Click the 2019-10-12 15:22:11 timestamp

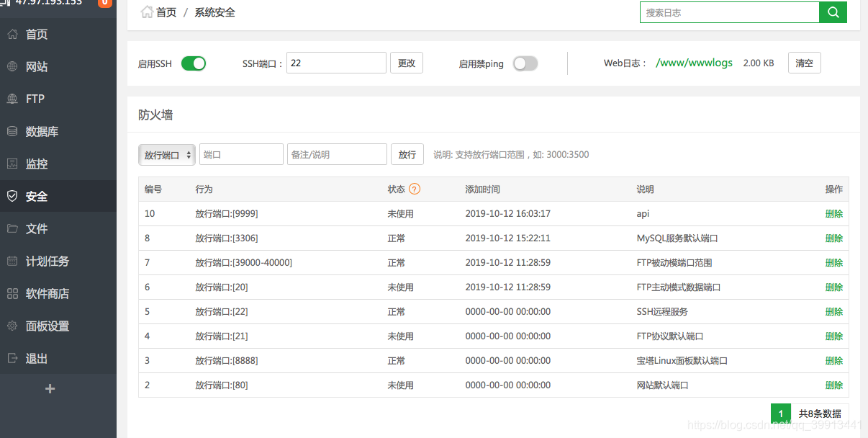pos(508,238)
